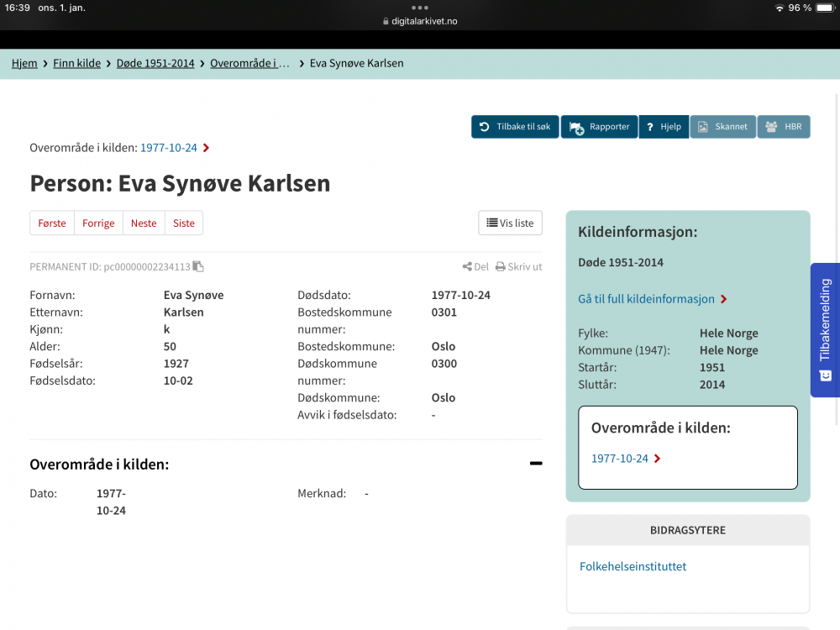Go to Første record

52,223
